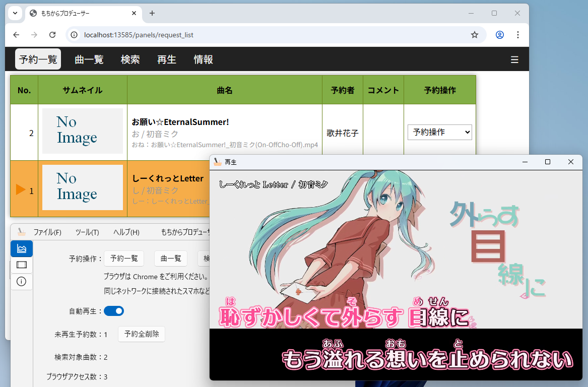The height and width of the screenshot is (387, 588).
Task: View site information icon in address bar
Action: tap(74, 35)
